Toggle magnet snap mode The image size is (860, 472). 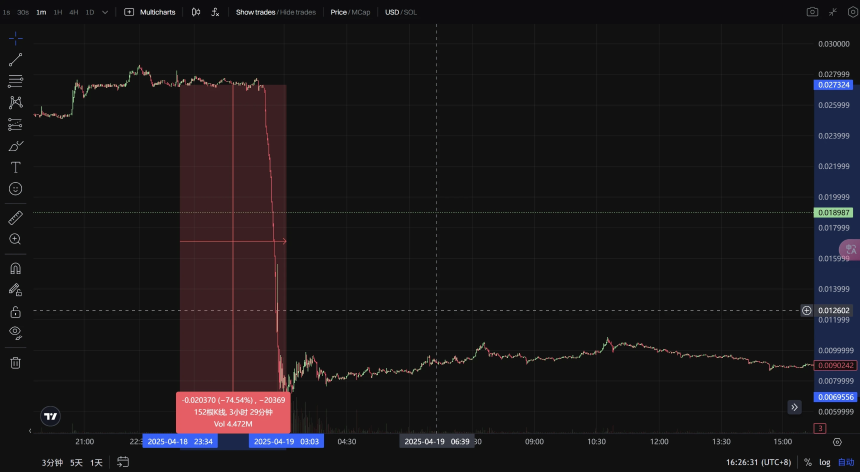(x=15, y=268)
